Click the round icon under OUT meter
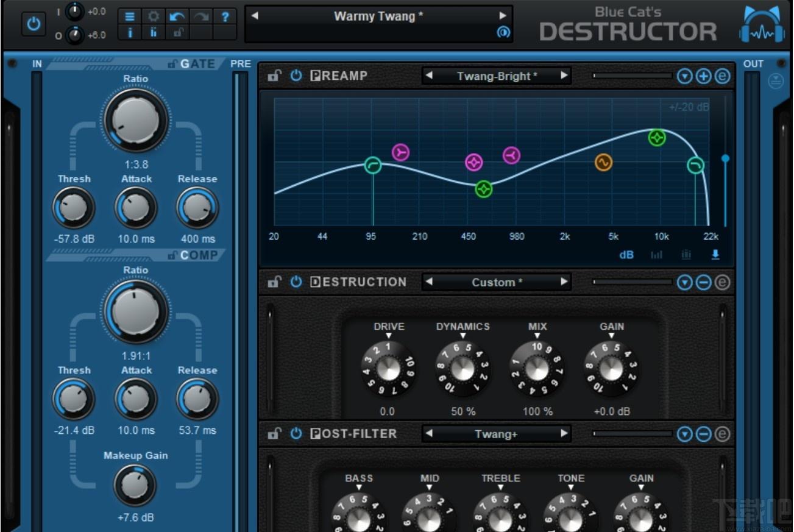794x532 pixels. pos(776,81)
